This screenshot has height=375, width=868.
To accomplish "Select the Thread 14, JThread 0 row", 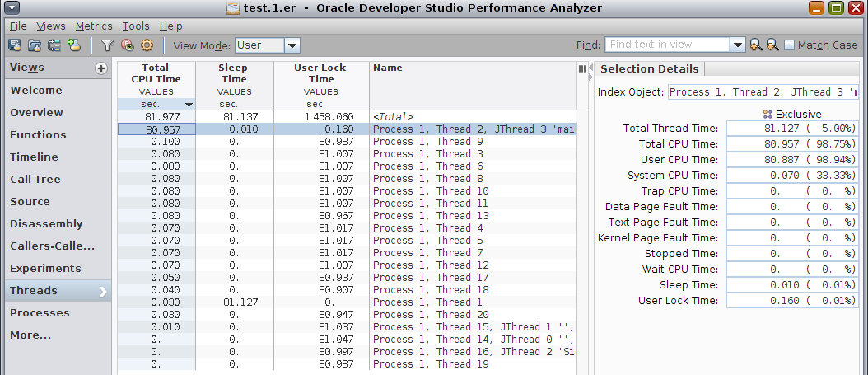I will point(347,340).
